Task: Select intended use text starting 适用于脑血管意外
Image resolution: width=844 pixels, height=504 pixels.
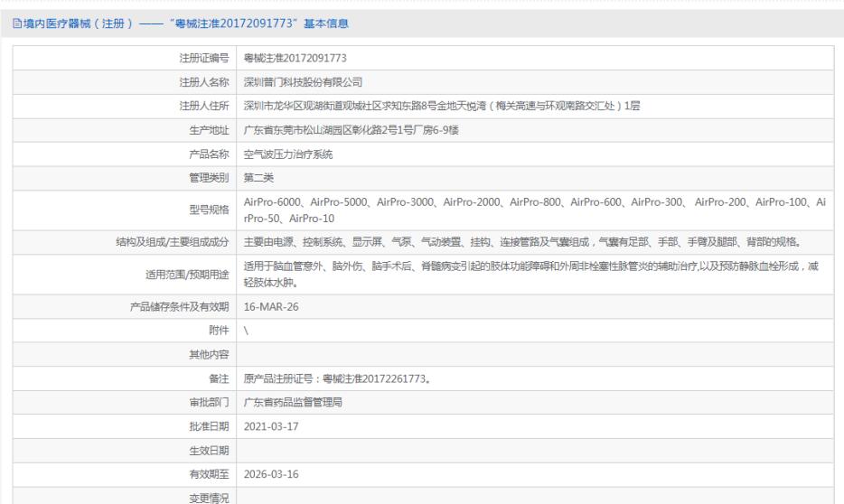Action: 530,275
